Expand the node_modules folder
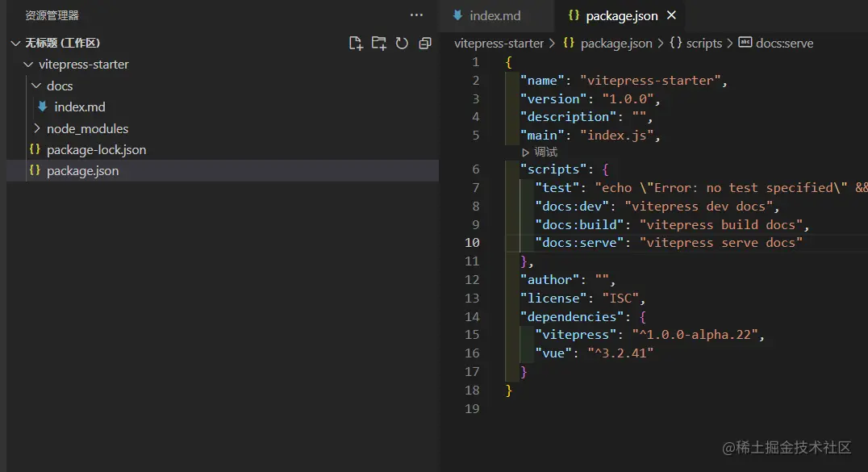This screenshot has height=472, width=868. [x=36, y=128]
